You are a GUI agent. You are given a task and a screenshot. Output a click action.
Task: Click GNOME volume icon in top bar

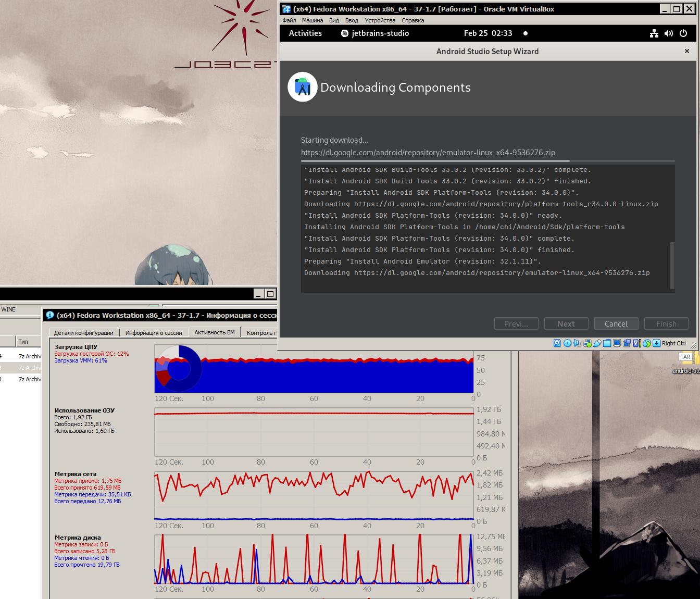coord(669,33)
